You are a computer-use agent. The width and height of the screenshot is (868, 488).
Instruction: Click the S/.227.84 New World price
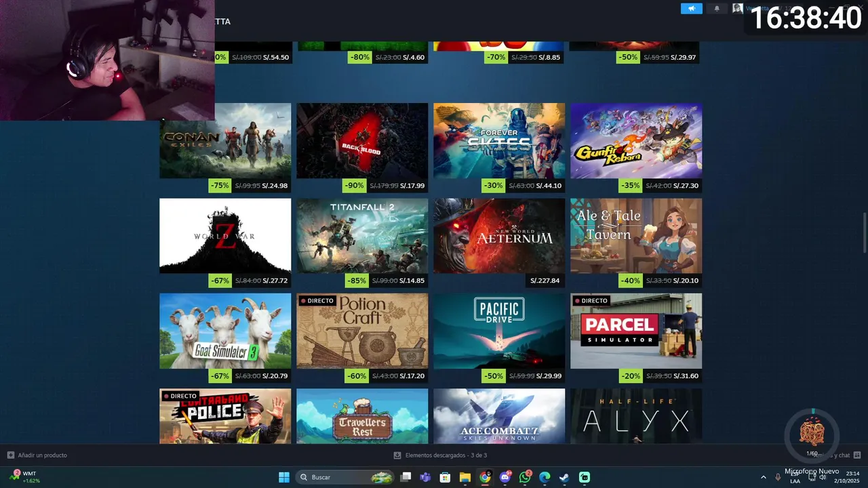pos(545,281)
